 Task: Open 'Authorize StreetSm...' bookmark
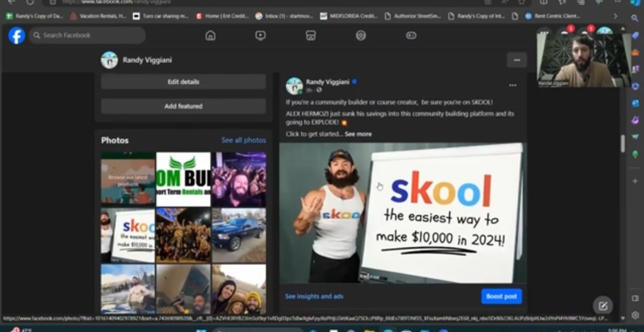(413, 16)
